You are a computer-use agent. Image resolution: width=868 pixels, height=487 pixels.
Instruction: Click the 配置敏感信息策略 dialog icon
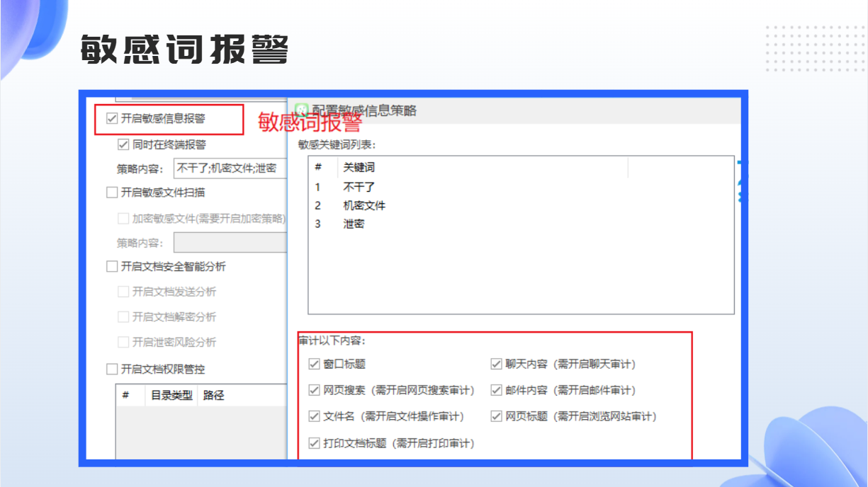pyautogui.click(x=302, y=110)
